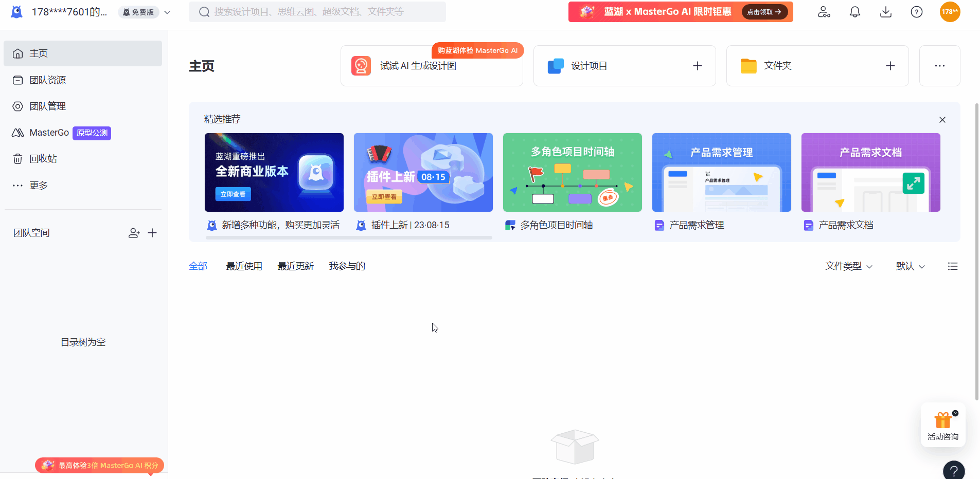Image resolution: width=980 pixels, height=479 pixels.
Task: Open the help question-mark icon
Action: (x=916, y=11)
